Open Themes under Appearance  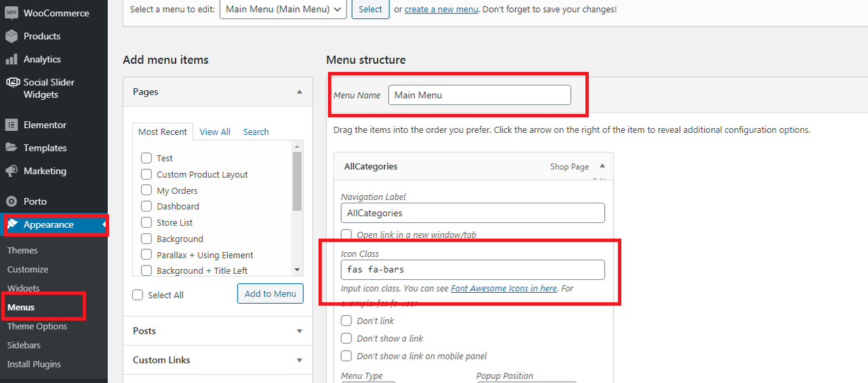(x=22, y=250)
